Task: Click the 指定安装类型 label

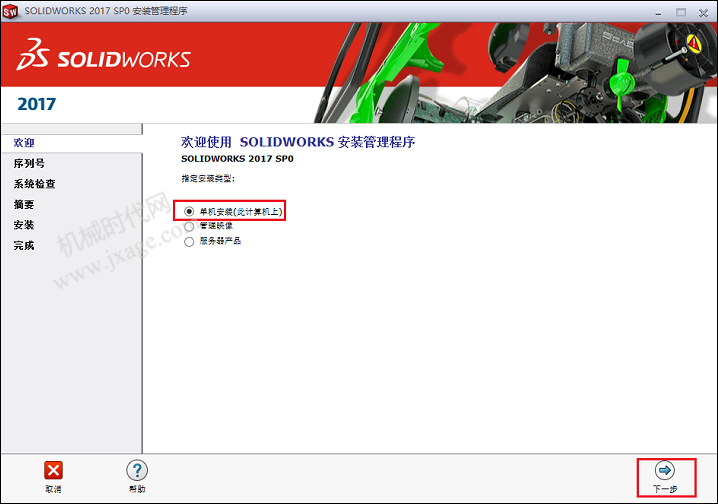Action: click(208, 179)
